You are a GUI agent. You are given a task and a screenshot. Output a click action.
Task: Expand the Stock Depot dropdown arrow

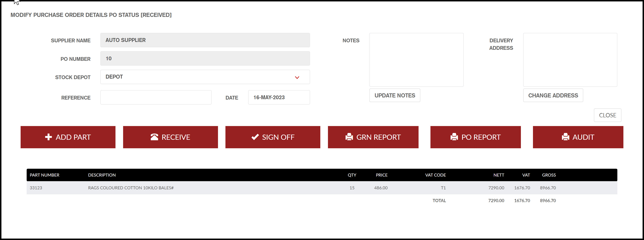[x=297, y=77]
